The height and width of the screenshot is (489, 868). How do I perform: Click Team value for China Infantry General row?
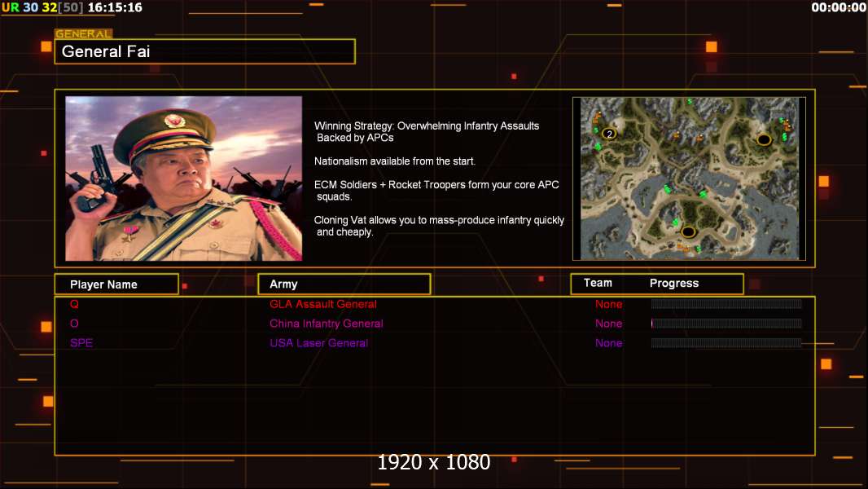tap(609, 324)
